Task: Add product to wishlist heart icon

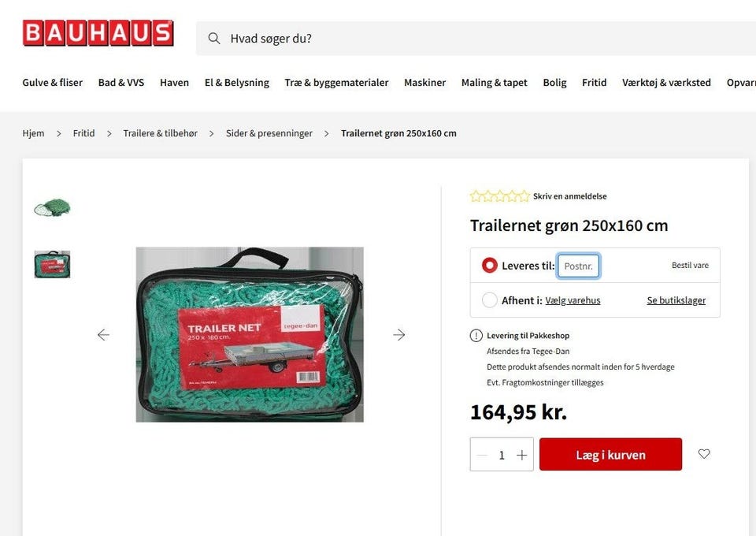Action: coord(704,453)
